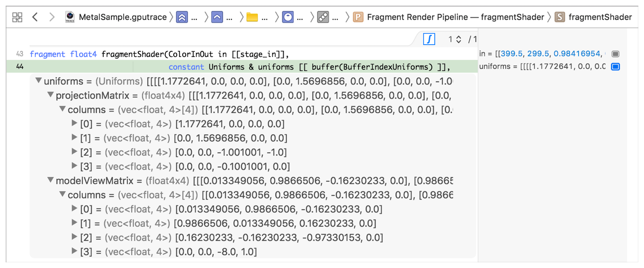Click '(Uniforms)' type label in tree

coord(119,81)
